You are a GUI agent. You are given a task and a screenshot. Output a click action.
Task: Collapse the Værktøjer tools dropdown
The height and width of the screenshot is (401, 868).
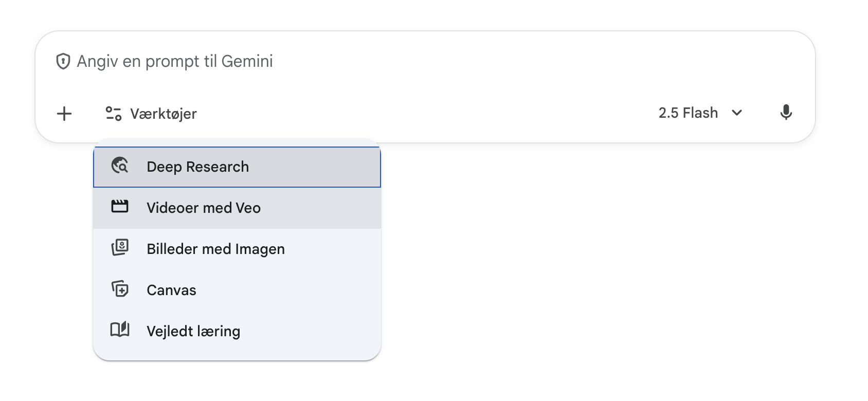coord(163,114)
